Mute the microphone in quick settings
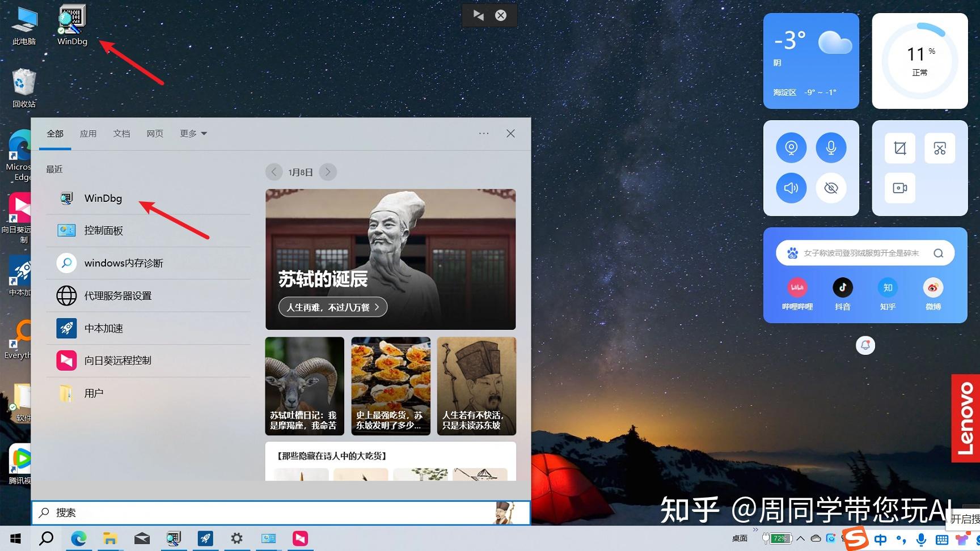 [x=831, y=147]
